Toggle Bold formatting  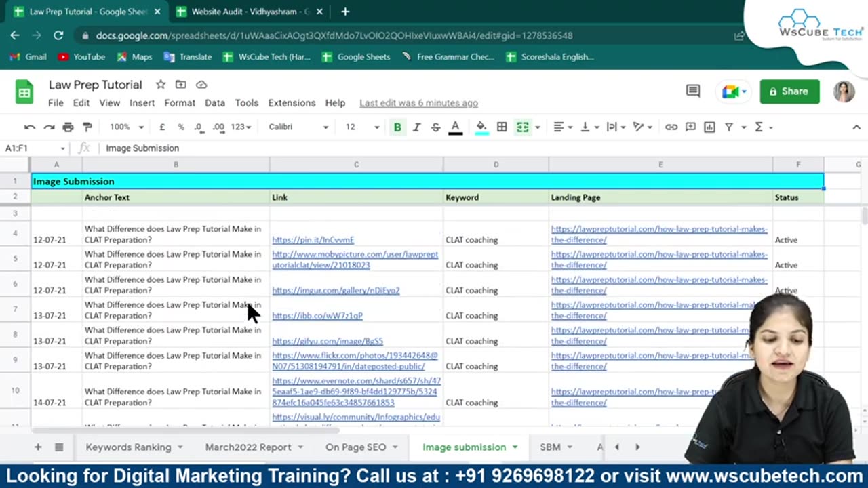pyautogui.click(x=397, y=127)
